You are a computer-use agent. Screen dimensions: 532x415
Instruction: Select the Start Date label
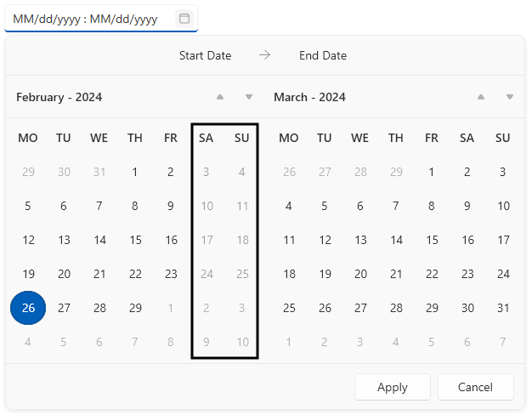point(206,55)
